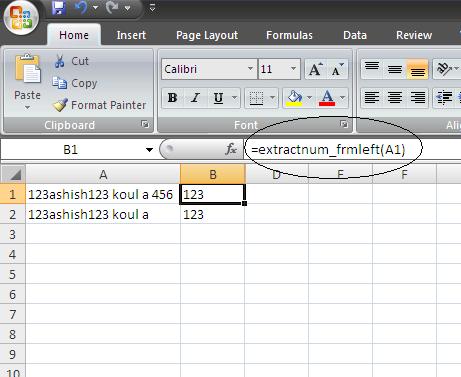The height and width of the screenshot is (377, 461).
Task: Click the Decrease Indent icon
Action: [x=444, y=98]
